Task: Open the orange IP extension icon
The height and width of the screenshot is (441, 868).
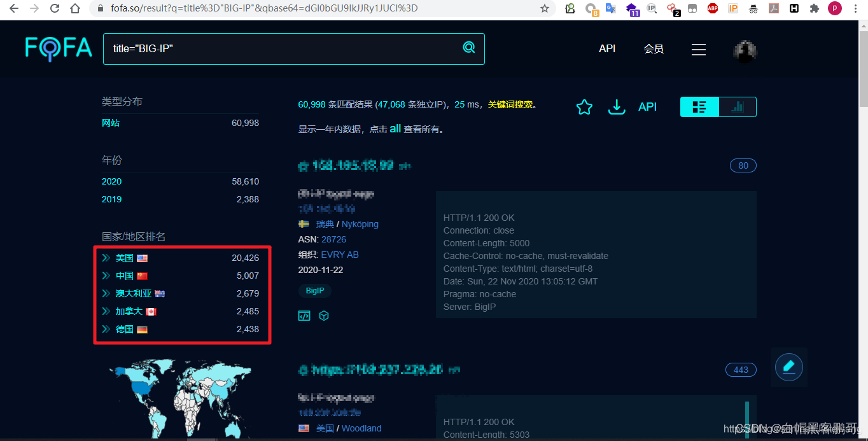Action: (x=733, y=8)
